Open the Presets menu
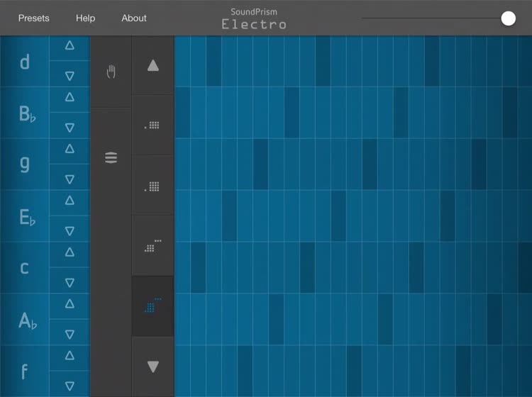 point(33,18)
